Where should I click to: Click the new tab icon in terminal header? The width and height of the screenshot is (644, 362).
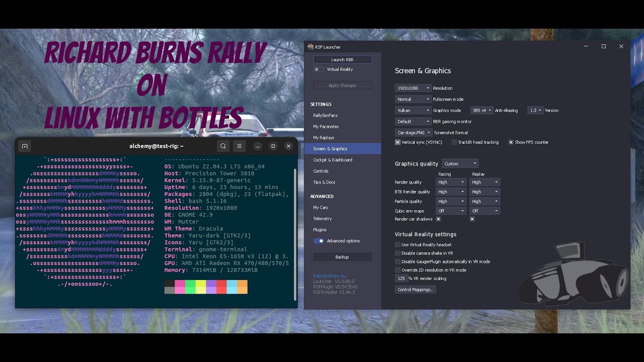point(25,146)
